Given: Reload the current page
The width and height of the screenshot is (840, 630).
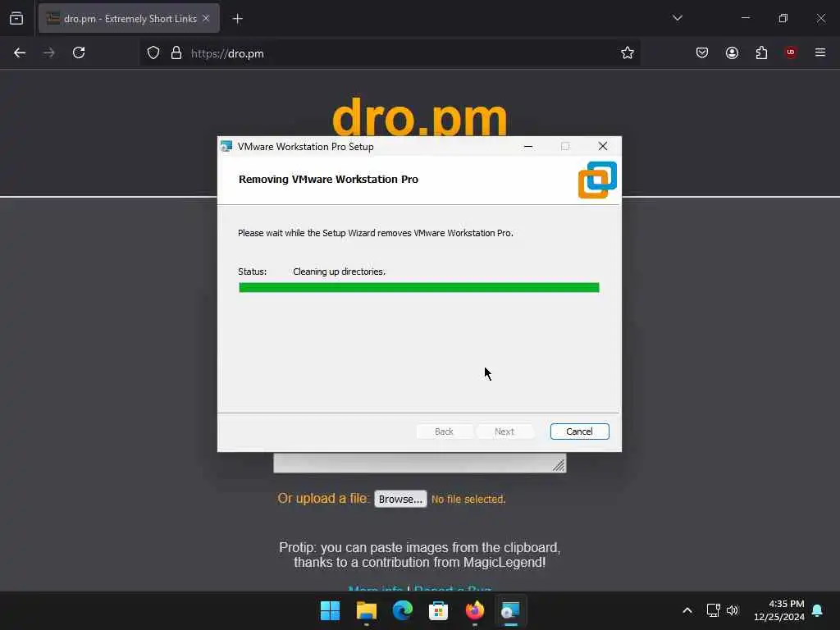Looking at the screenshot, I should [x=79, y=52].
